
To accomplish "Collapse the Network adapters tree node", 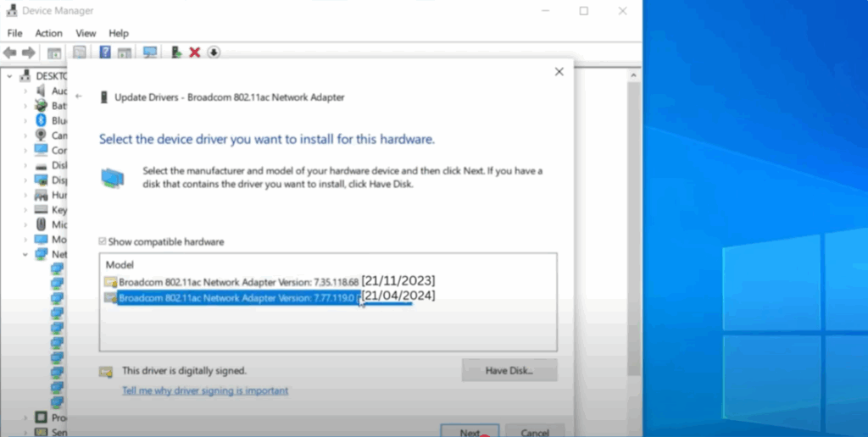I will pyautogui.click(x=25, y=254).
